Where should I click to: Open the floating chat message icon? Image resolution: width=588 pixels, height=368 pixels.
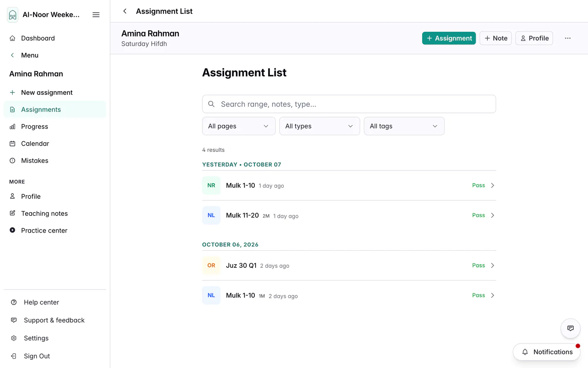[570, 328]
